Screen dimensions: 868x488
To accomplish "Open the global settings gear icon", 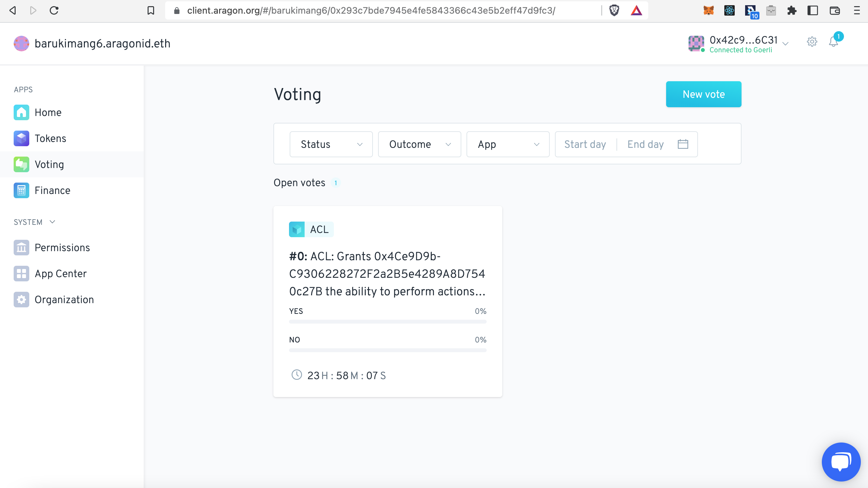I will pyautogui.click(x=812, y=42).
